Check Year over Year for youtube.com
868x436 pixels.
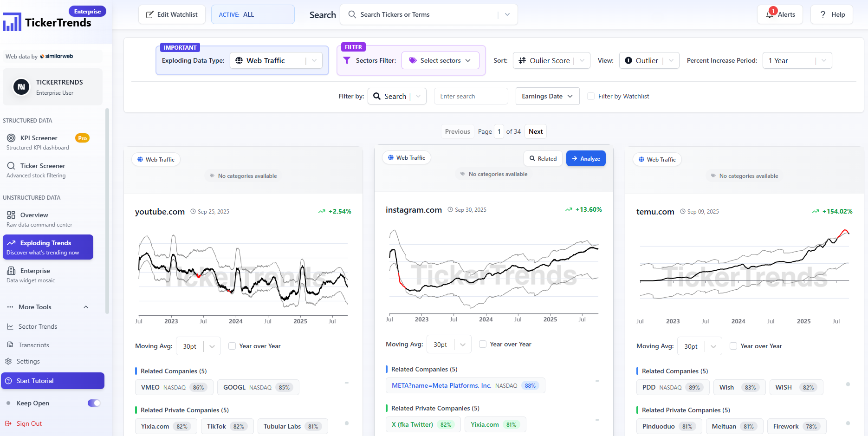pos(232,346)
